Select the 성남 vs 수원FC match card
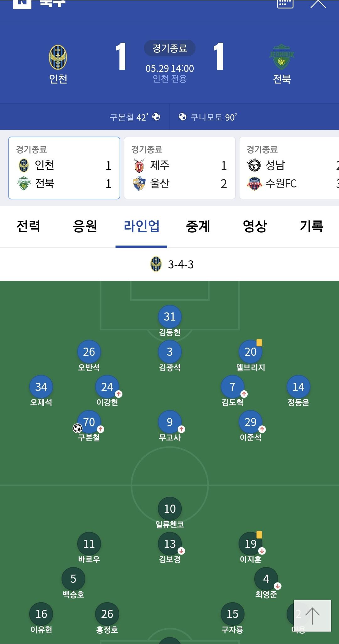The width and height of the screenshot is (339, 644). click(x=289, y=168)
